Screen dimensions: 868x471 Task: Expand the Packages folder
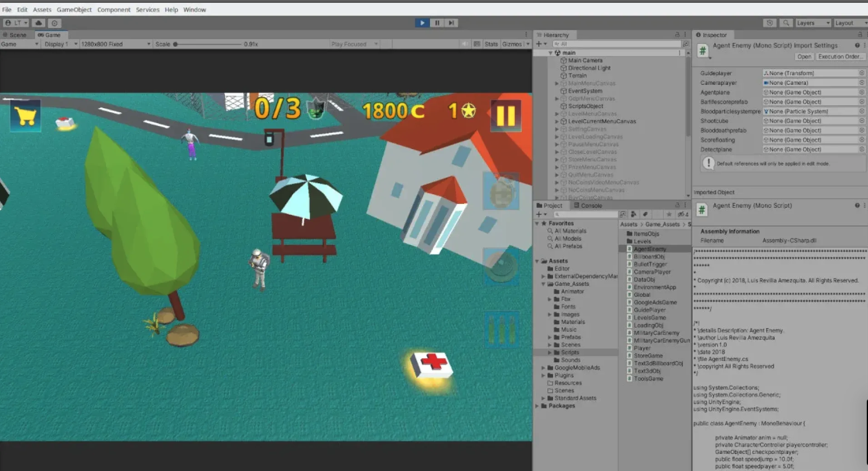pyautogui.click(x=537, y=406)
